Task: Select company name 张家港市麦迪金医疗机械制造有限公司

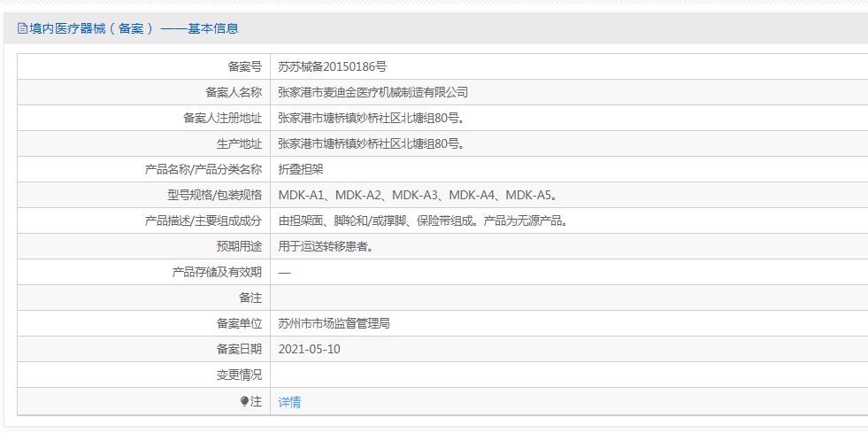Action: click(x=373, y=92)
